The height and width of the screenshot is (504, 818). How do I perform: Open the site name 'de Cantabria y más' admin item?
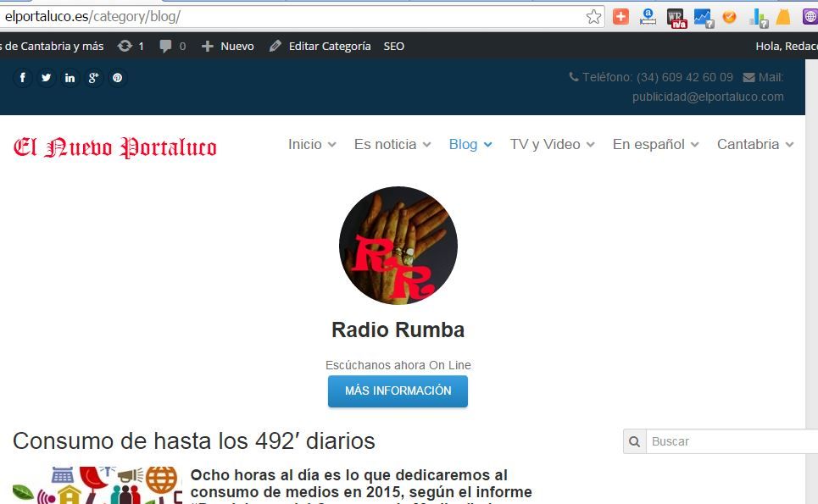pos(52,46)
